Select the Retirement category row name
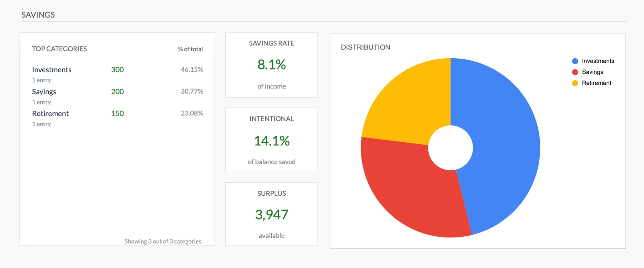Viewport: 644px width, 268px height. [50, 114]
